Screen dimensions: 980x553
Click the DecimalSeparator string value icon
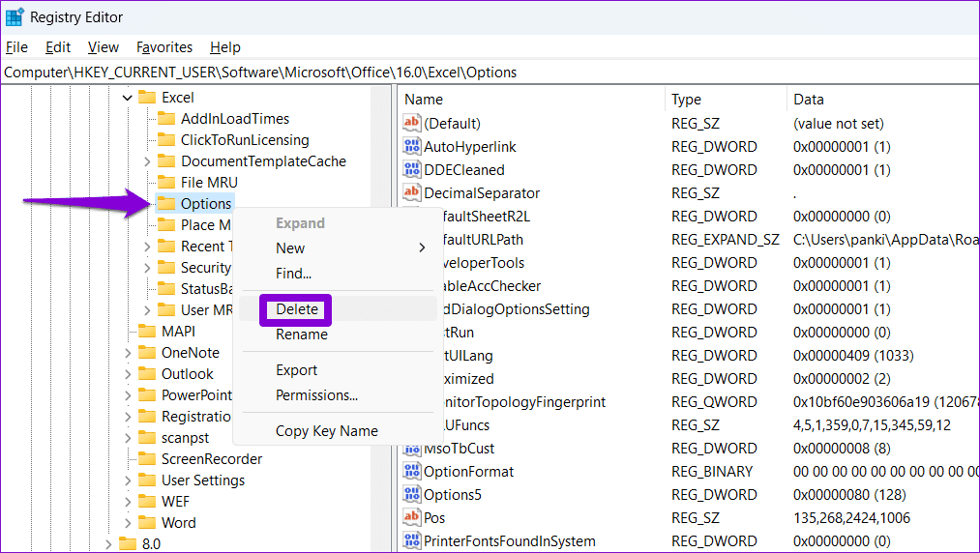point(411,192)
